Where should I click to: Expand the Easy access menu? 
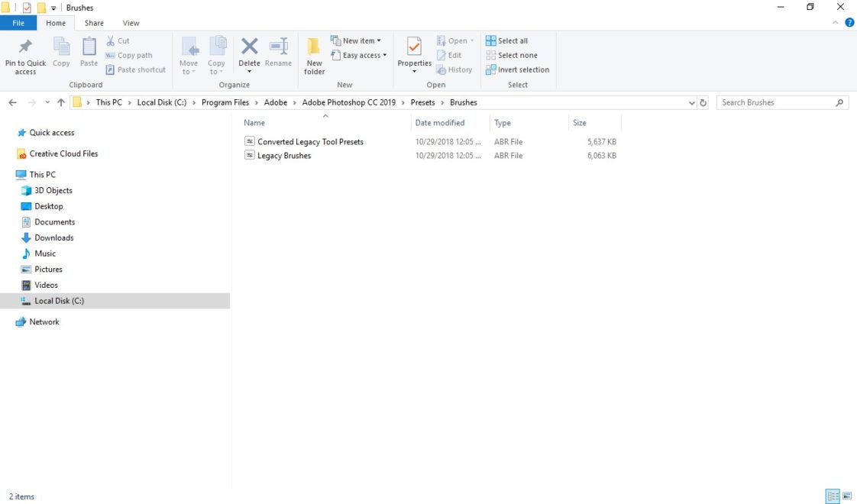359,55
